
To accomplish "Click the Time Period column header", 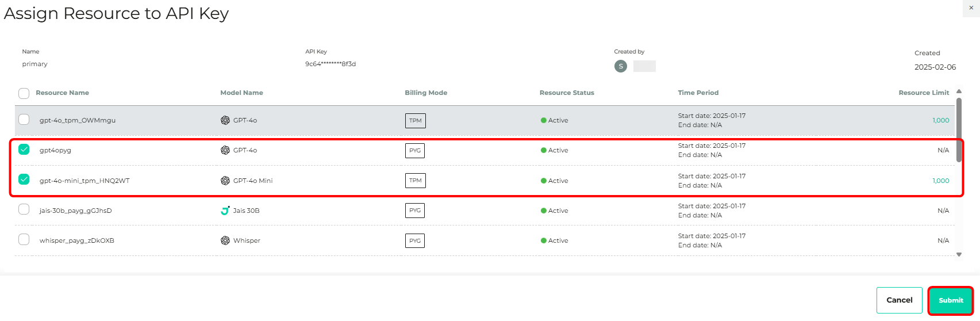I will pos(698,93).
